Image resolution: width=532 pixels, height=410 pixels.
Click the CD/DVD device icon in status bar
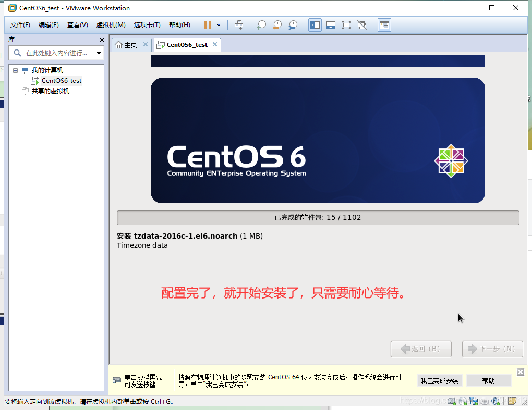(463, 402)
